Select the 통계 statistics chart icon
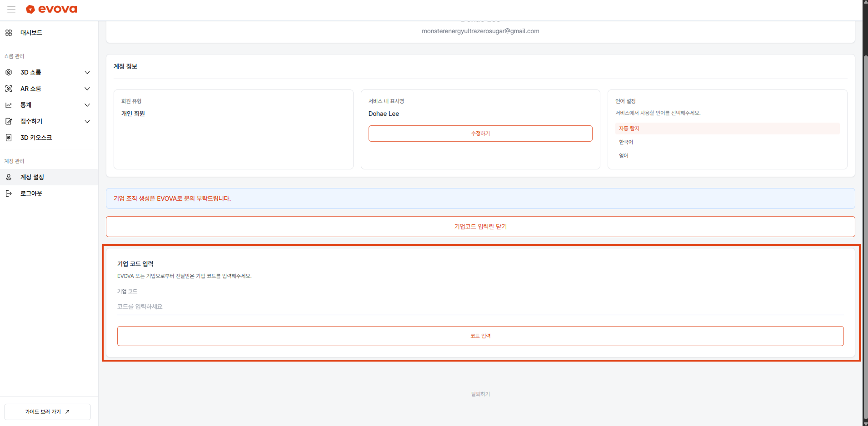 click(8, 105)
